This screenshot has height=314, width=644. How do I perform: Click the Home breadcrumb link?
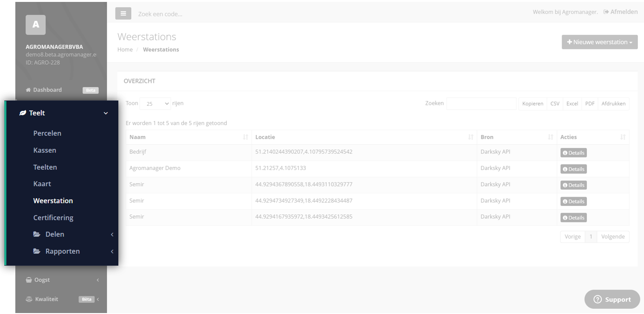pos(125,49)
